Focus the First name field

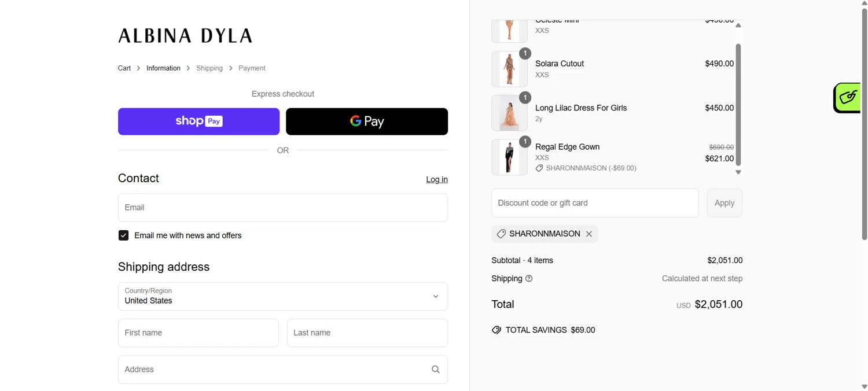point(198,333)
